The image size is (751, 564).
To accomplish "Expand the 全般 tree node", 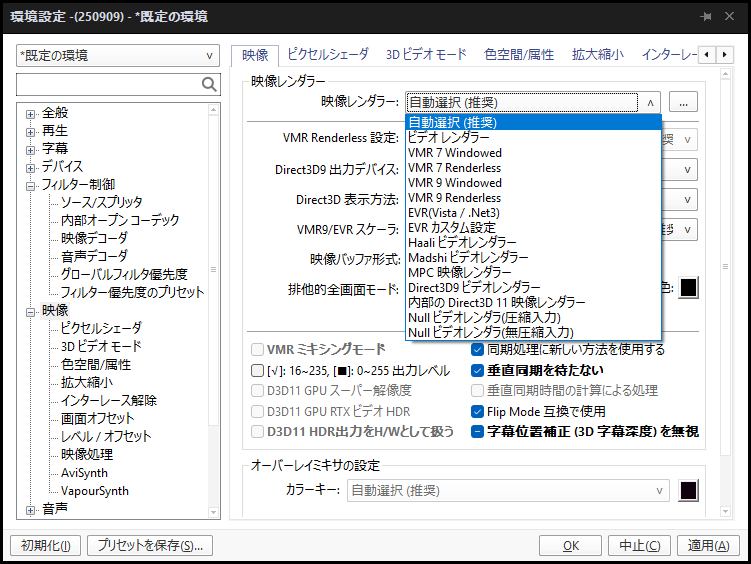I will [31, 113].
